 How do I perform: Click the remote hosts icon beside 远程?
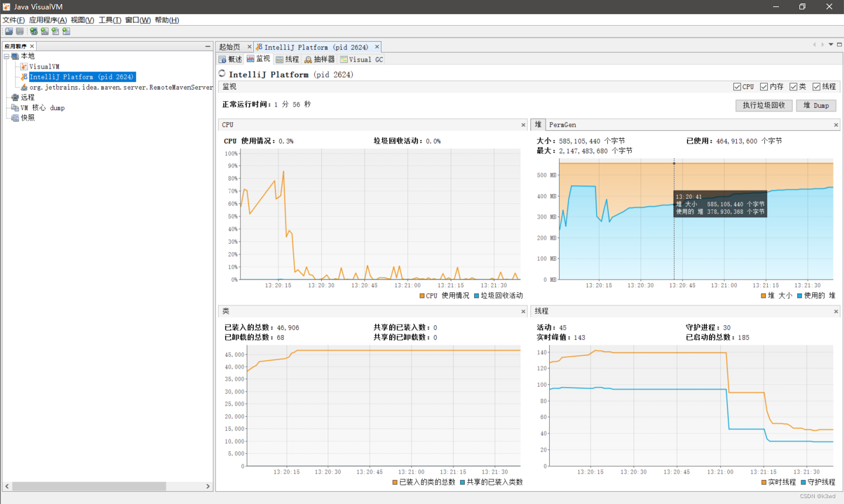15,97
